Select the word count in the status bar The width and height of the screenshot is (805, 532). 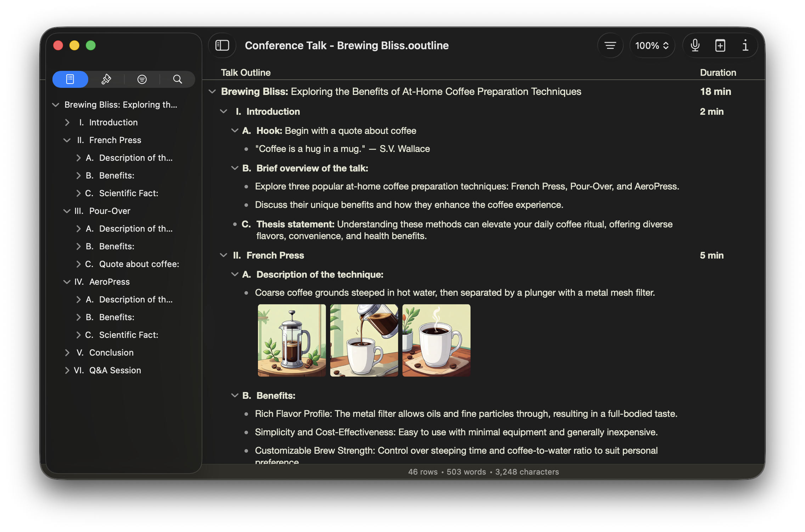click(x=466, y=471)
